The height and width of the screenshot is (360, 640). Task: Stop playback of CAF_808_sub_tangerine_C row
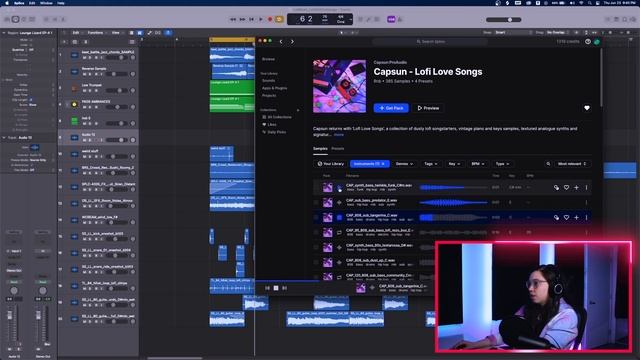click(339, 218)
